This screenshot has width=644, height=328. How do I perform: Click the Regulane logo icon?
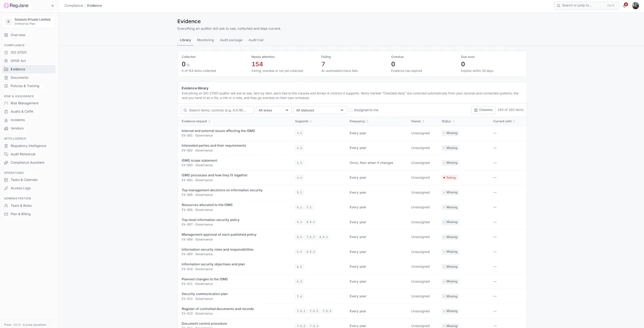6,6
